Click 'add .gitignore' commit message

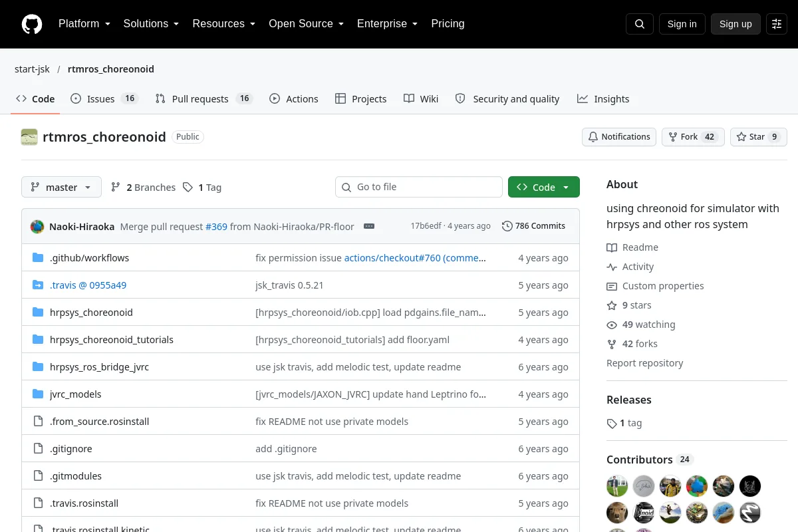click(x=286, y=449)
